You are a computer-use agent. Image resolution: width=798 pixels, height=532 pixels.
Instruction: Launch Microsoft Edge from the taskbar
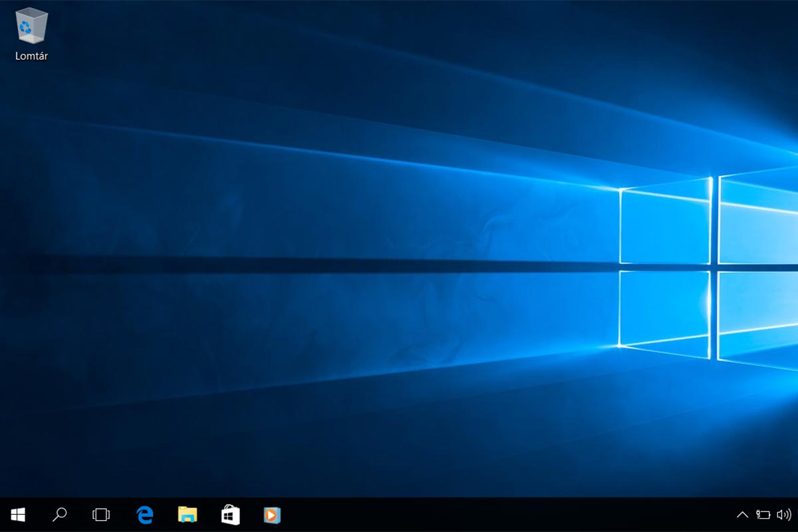point(144,515)
